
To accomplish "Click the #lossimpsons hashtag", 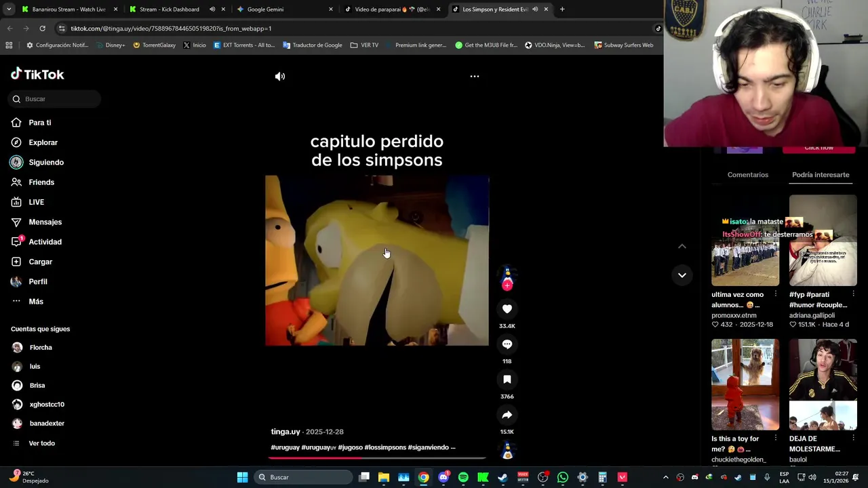I will 385,447.
